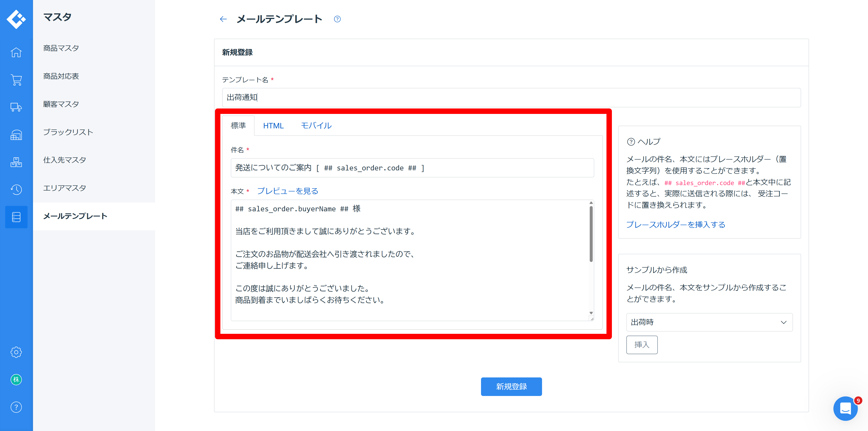868x431 pixels.
Task: Open the stacked boxes inventory icon
Action: click(16, 163)
